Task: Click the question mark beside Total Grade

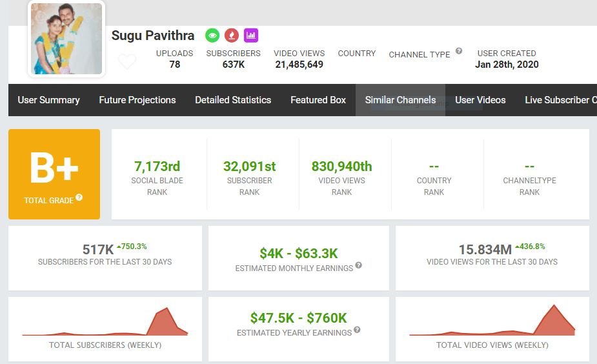Action: 79,197
